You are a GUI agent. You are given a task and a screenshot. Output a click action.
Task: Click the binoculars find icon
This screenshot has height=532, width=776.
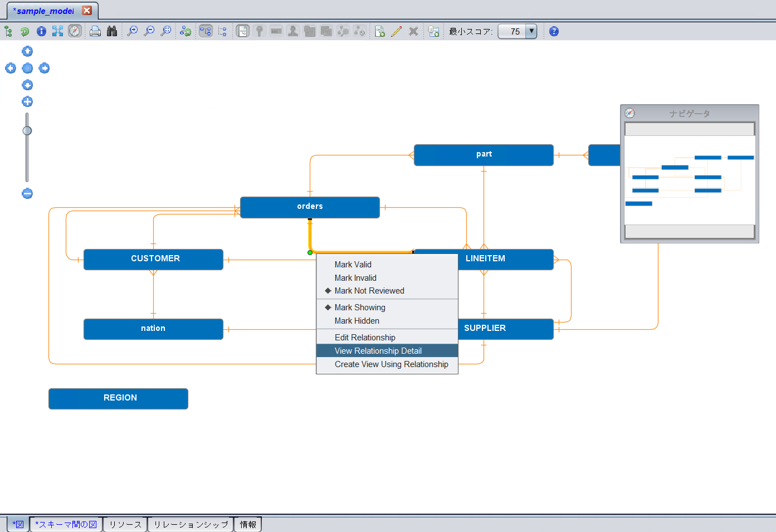[x=112, y=31]
